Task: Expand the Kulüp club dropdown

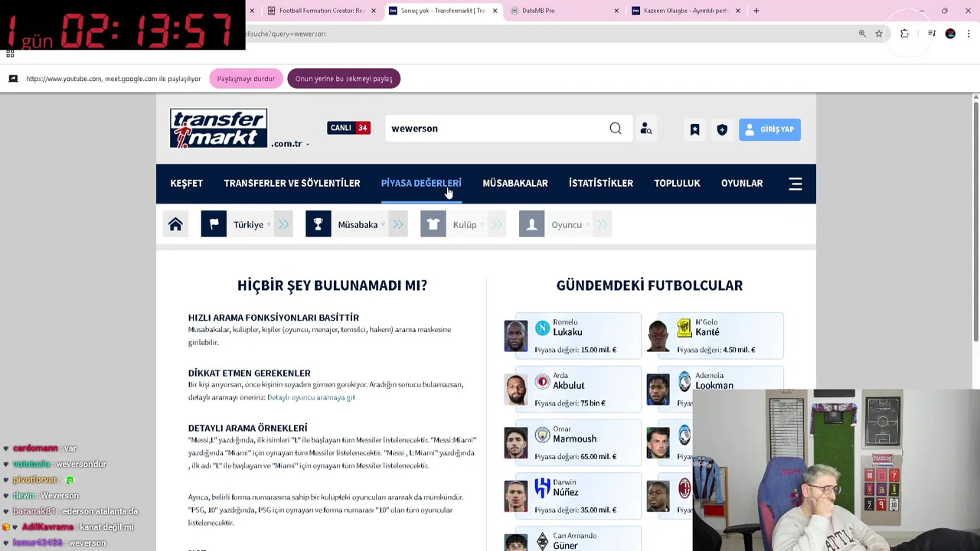Action: (x=482, y=225)
